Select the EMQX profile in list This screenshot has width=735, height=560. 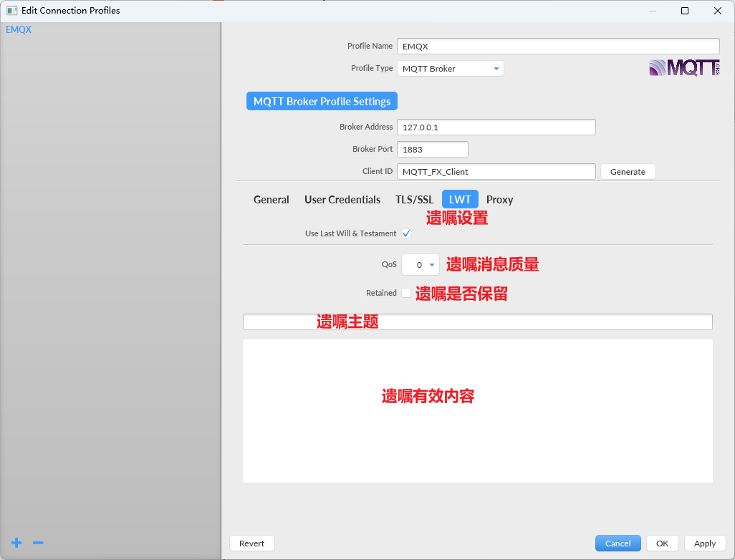pos(19,29)
